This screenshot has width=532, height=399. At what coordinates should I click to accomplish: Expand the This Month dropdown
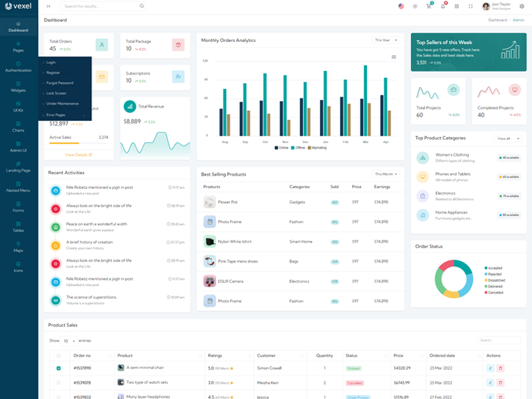pyautogui.click(x=386, y=174)
